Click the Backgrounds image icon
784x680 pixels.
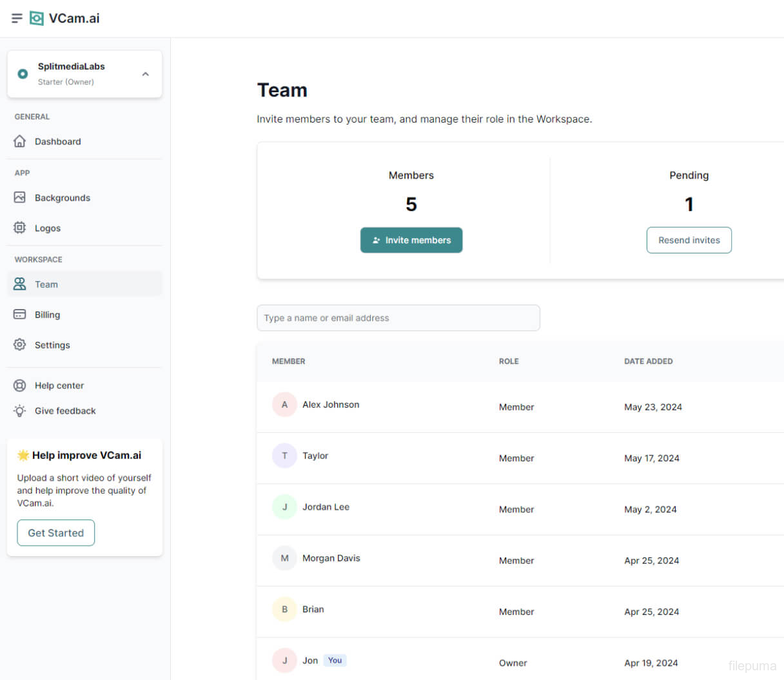click(x=20, y=197)
